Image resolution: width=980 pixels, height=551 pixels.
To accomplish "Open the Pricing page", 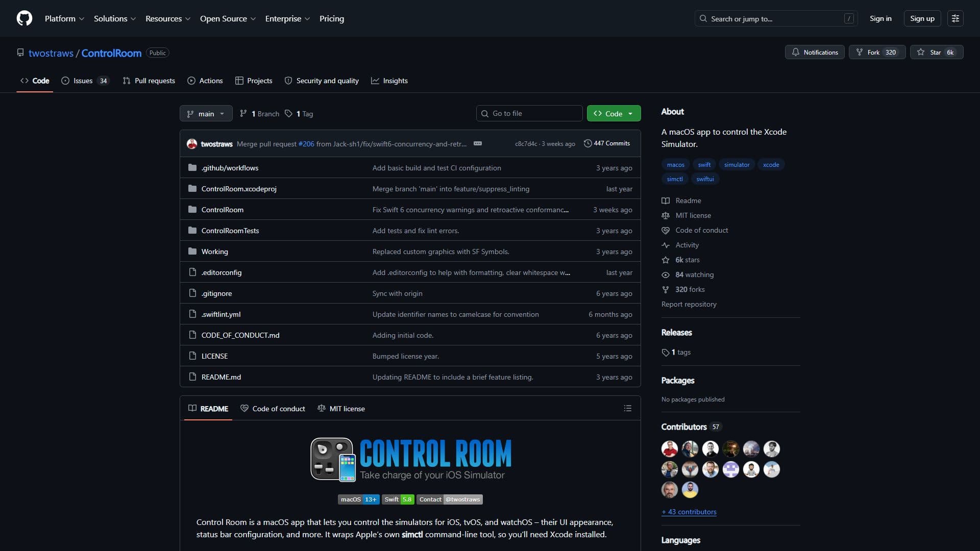I will (x=332, y=18).
